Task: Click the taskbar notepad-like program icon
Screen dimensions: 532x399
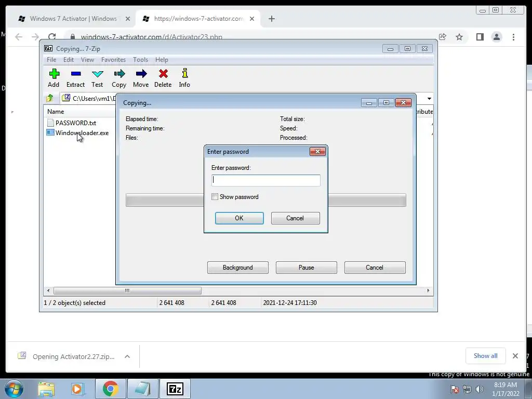Action: 142,389
